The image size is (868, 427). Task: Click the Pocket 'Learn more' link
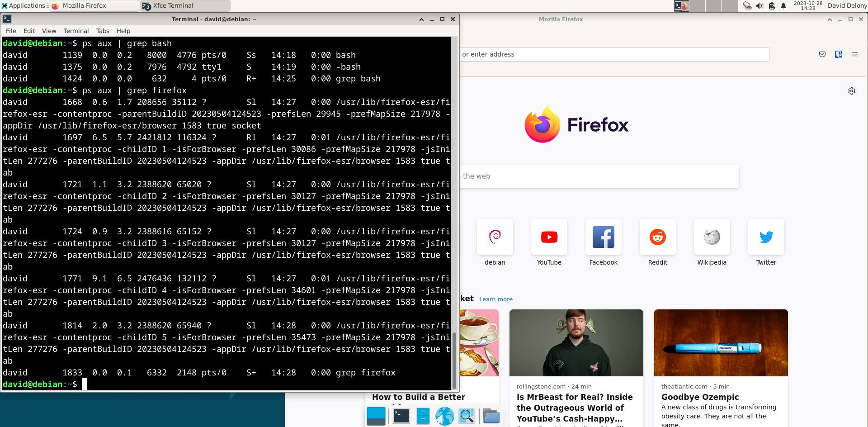click(495, 299)
